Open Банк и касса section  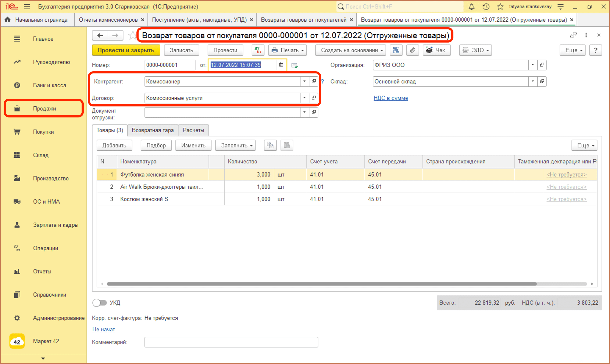44,85
